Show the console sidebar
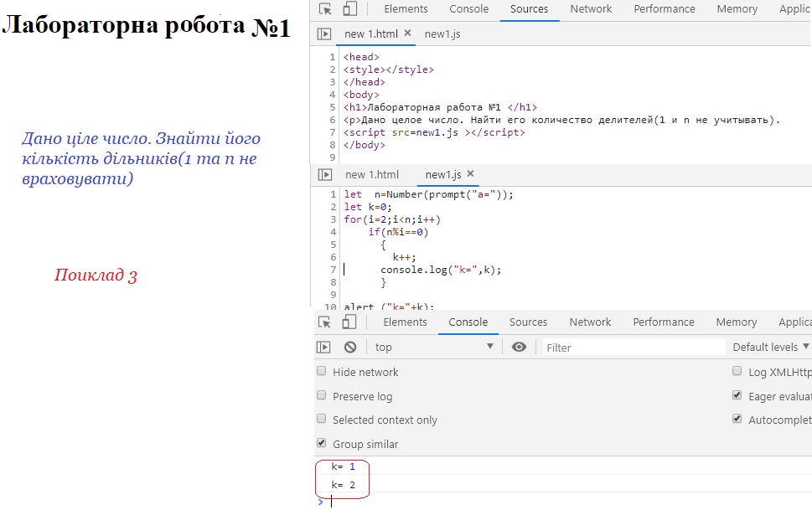Viewport: 812px width, 510px height. click(323, 347)
